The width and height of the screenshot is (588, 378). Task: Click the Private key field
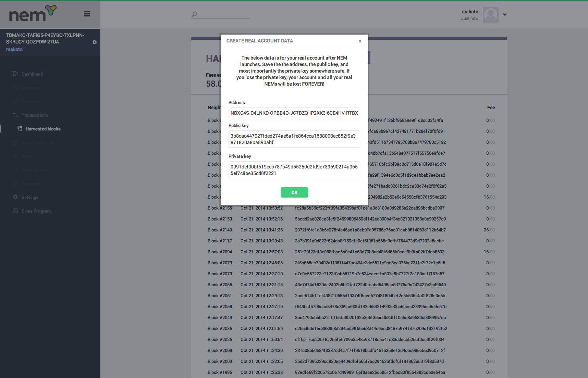294,170
